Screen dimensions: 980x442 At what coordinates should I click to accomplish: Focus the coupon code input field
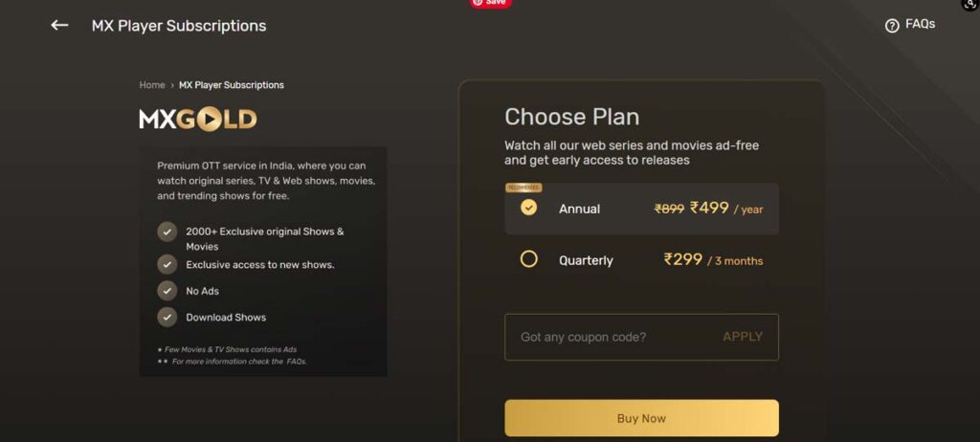[641, 337]
